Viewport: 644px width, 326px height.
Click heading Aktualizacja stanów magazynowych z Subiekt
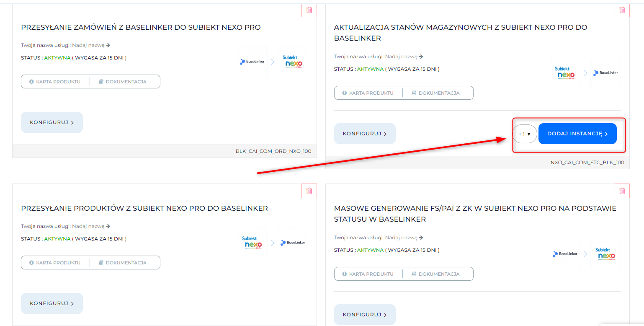461,33
